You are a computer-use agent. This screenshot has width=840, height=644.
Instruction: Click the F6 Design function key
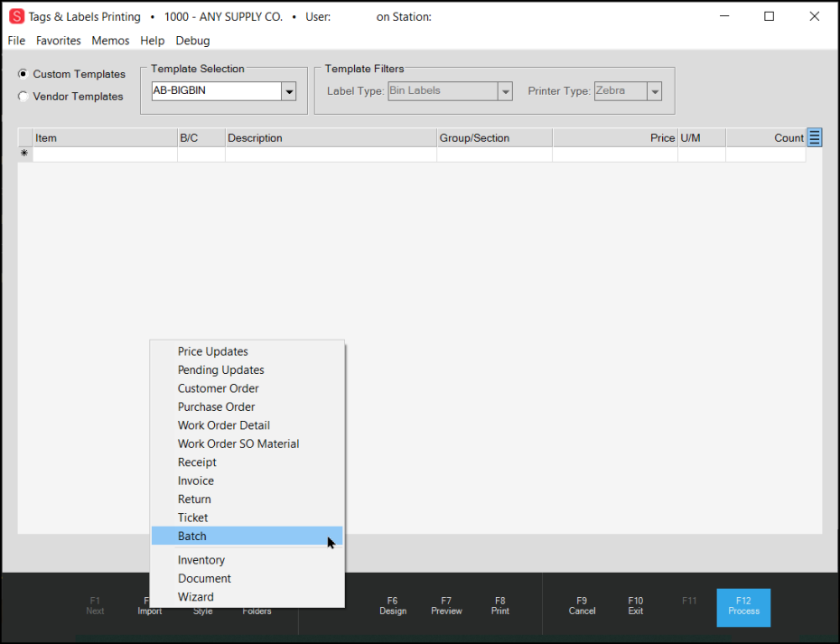click(x=392, y=605)
